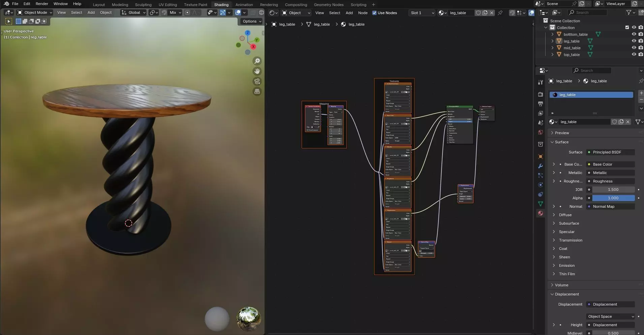
Task: Toggle fake user shield in node header
Action: pyautogui.click(x=478, y=13)
